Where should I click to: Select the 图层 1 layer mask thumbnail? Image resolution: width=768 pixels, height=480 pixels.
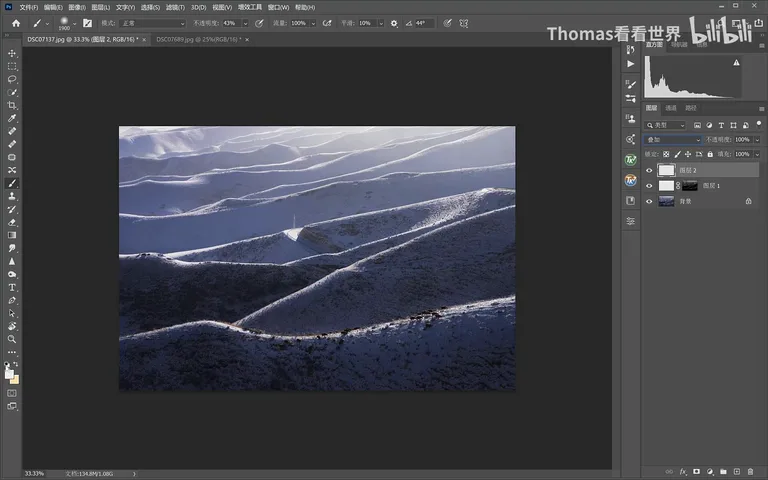690,186
